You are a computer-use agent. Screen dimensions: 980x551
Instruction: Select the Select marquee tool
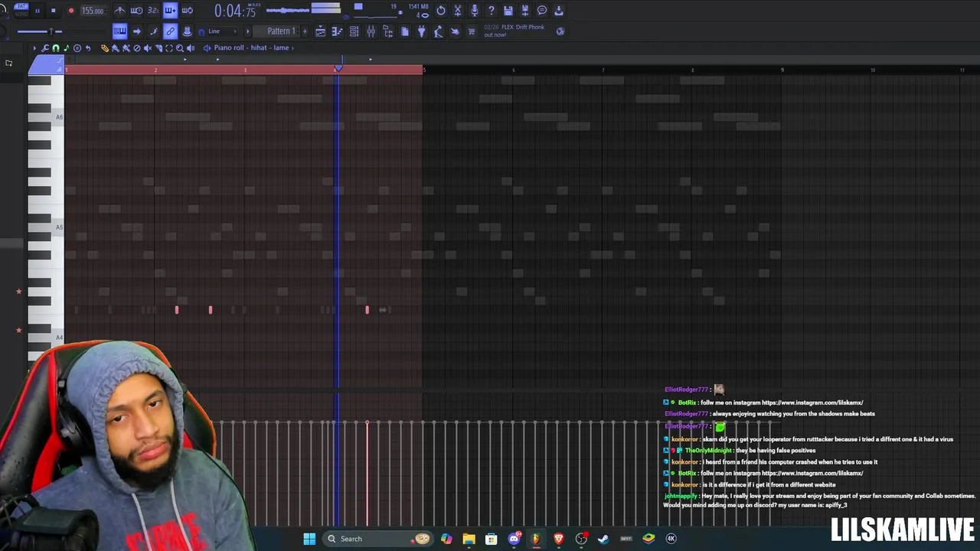tap(169, 48)
